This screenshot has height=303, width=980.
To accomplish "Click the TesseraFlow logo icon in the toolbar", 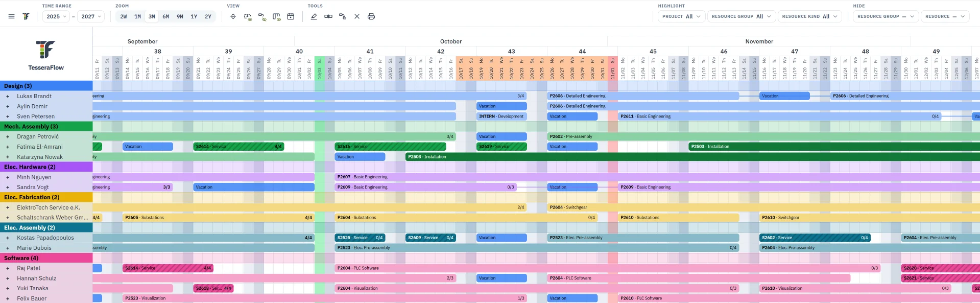I will pyautogui.click(x=26, y=16).
